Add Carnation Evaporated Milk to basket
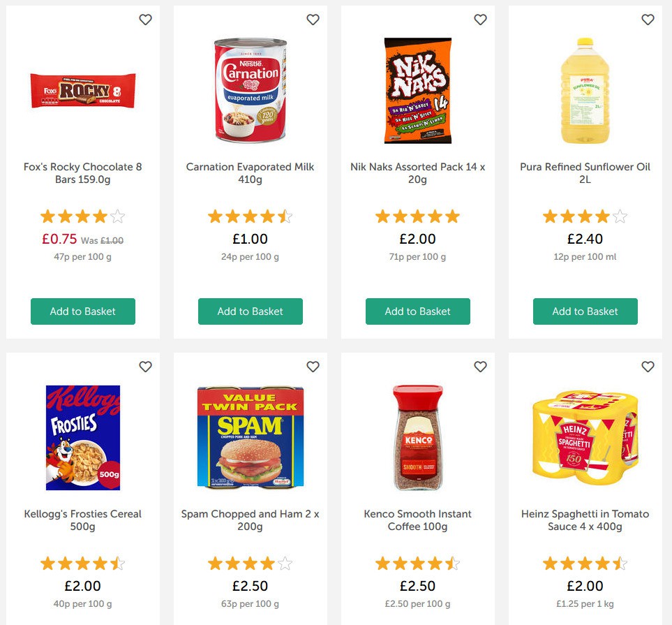The height and width of the screenshot is (625, 672). 251,311
